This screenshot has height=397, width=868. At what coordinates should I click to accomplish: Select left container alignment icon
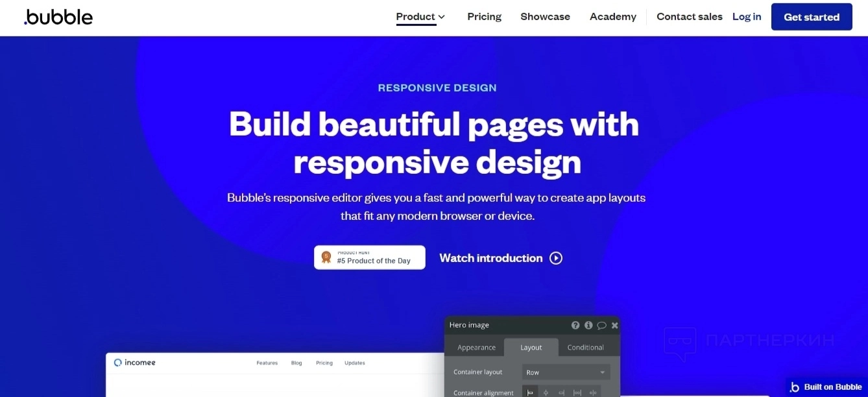tap(530, 392)
